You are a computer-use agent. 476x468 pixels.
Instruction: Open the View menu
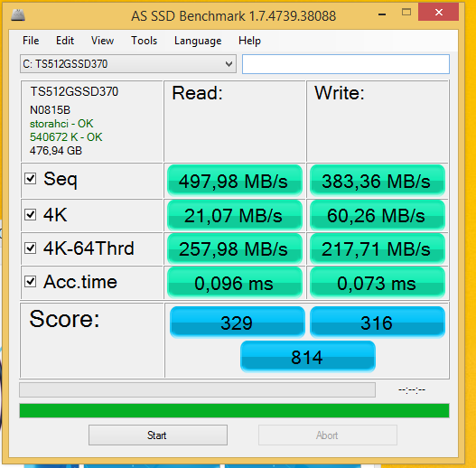102,41
